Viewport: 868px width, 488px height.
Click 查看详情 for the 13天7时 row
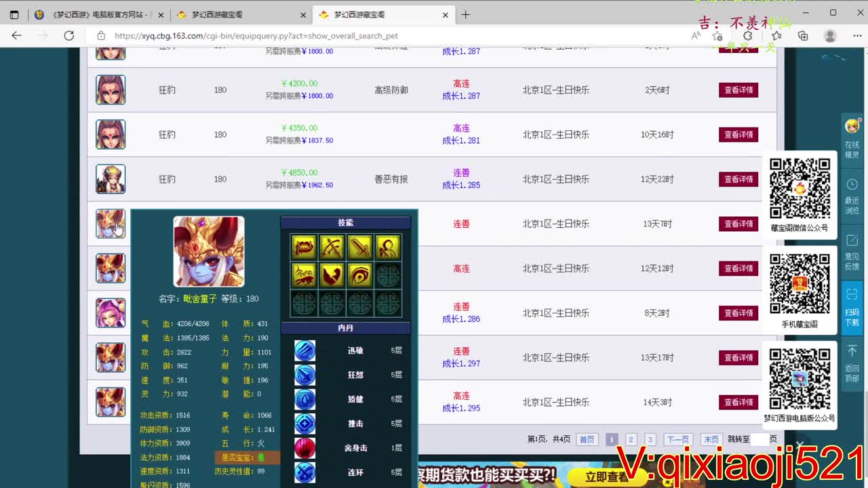(738, 224)
